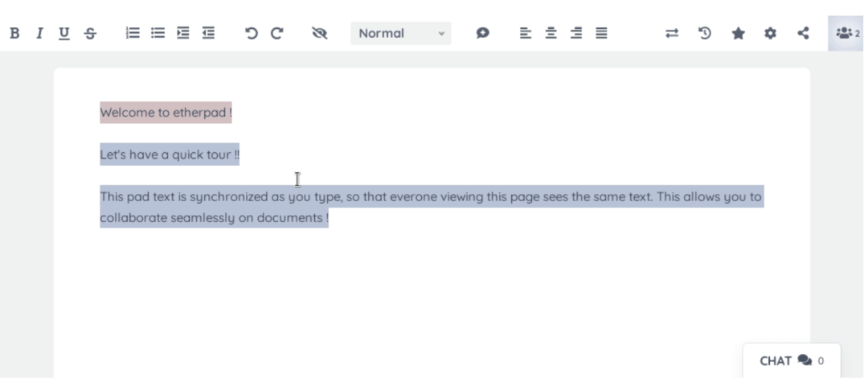Share and embed this pad icon
This screenshot has width=868, height=379.
pyautogui.click(x=803, y=33)
